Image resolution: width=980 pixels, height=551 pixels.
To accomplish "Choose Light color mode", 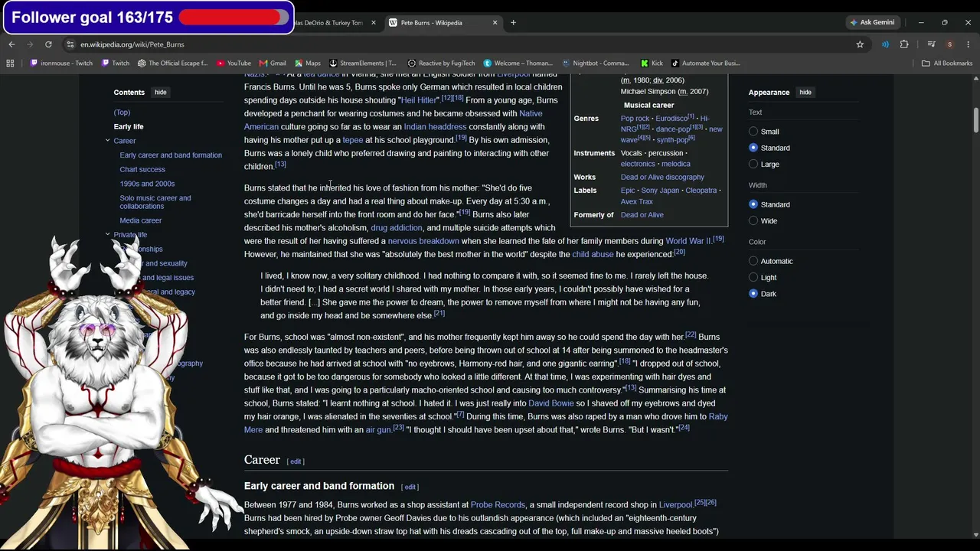I will (x=753, y=278).
